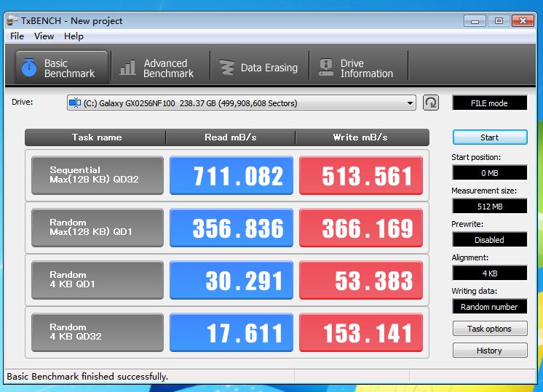
Task: Switch to Drive Information tab
Action: [x=358, y=68]
